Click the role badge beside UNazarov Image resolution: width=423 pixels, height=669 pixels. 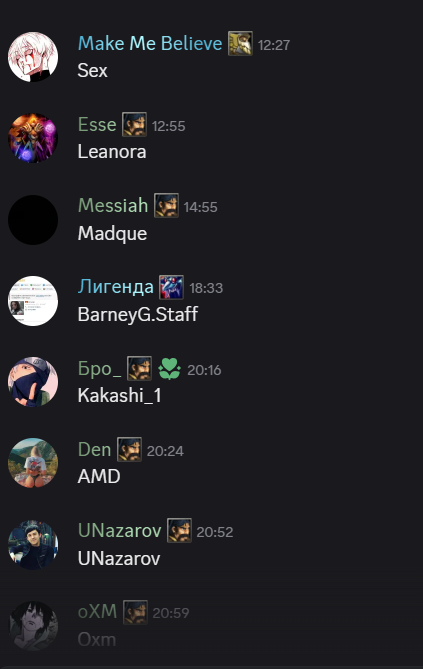[179, 531]
